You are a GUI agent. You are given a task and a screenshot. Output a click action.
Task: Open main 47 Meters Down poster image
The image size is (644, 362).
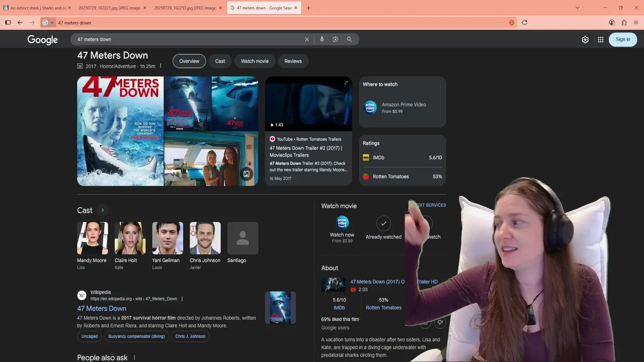pos(120,131)
